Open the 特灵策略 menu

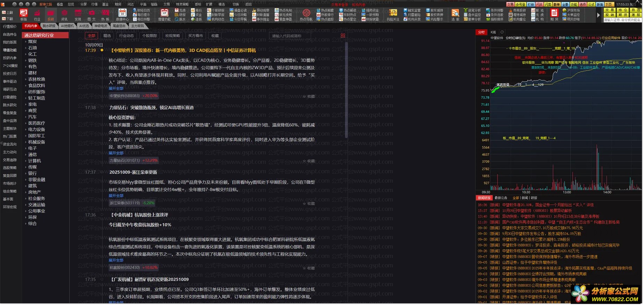coord(182,5)
